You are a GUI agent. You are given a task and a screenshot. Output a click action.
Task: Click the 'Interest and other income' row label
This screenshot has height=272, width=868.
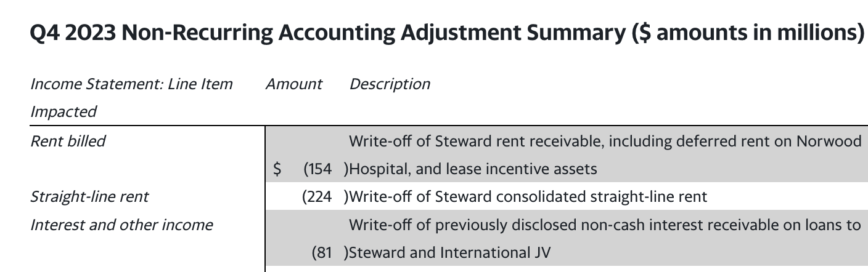[121, 225]
